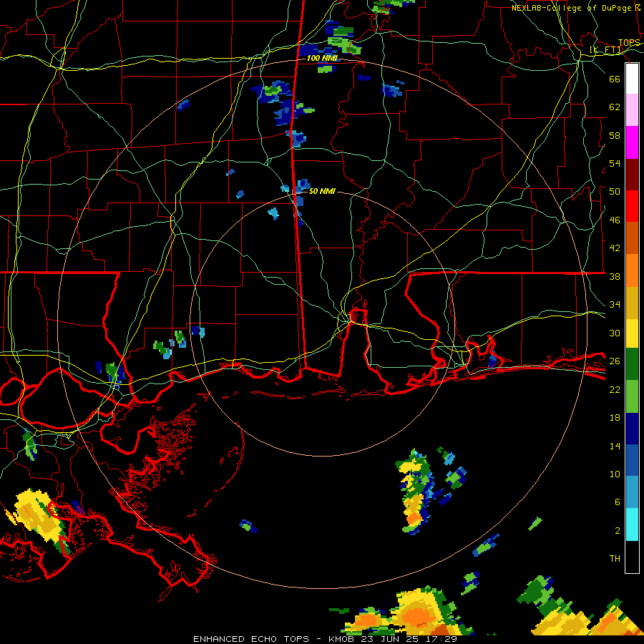Screen dimensions: 644x644
Task: Click the bright red legend swatch
Action: 632,206
